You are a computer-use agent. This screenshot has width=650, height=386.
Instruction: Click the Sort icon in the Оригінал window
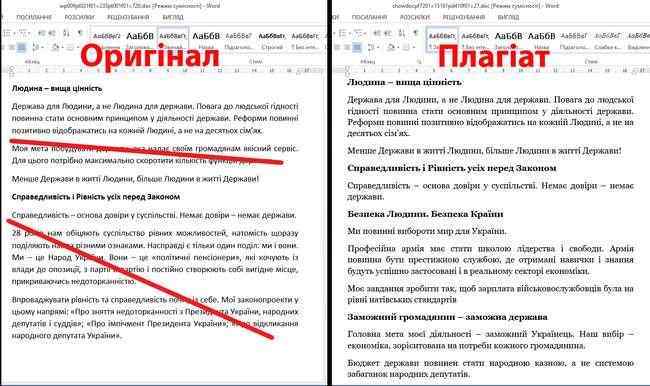[66, 33]
